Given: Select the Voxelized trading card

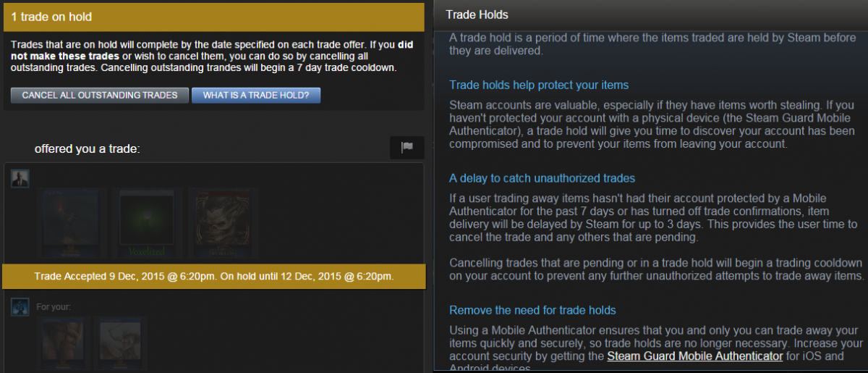Looking at the screenshot, I should pyautogui.click(x=148, y=223).
